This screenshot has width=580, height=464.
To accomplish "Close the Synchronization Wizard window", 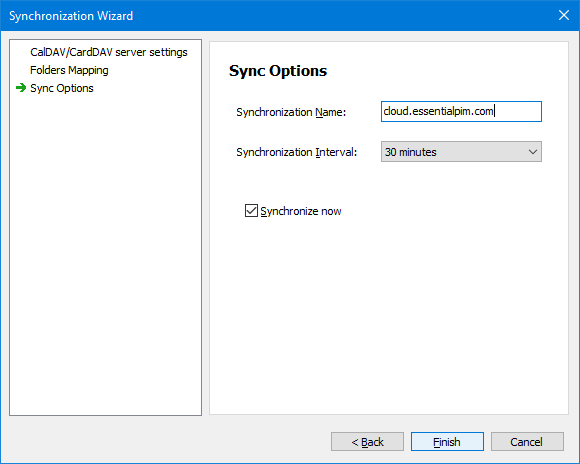I will pos(563,15).
